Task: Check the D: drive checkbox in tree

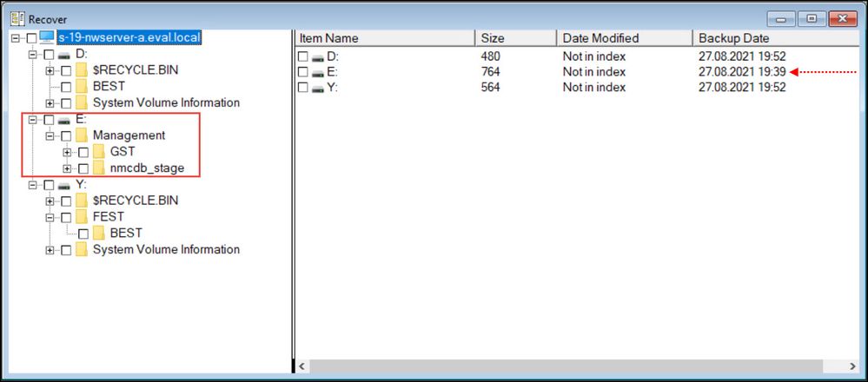Action: click(50, 55)
